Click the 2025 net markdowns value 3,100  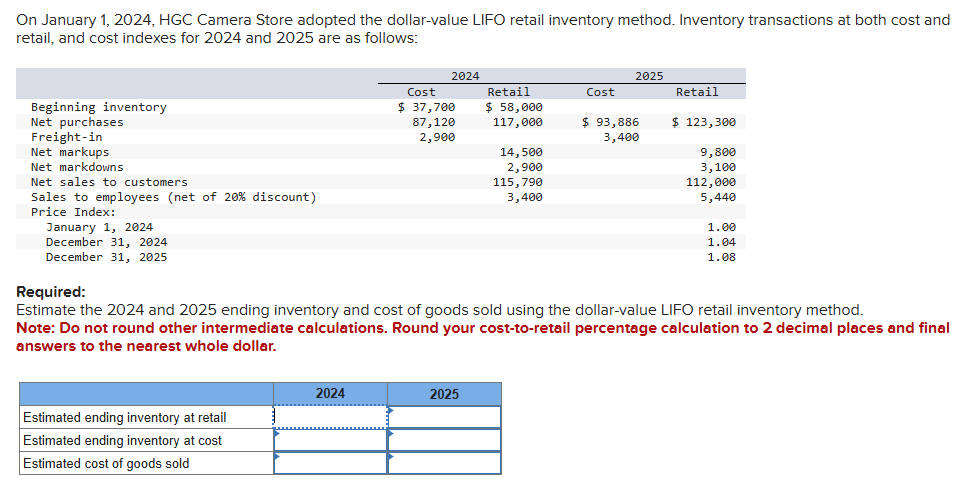click(x=718, y=167)
